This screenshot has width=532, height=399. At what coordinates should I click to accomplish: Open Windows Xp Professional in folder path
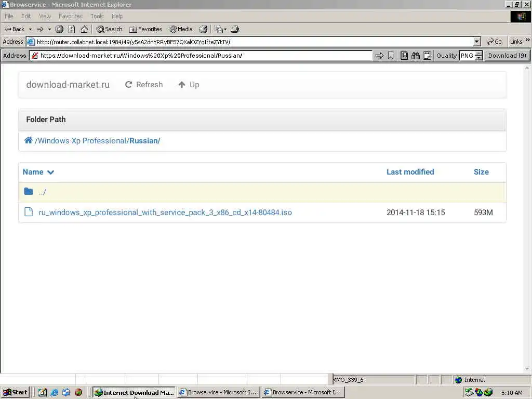tap(82, 141)
